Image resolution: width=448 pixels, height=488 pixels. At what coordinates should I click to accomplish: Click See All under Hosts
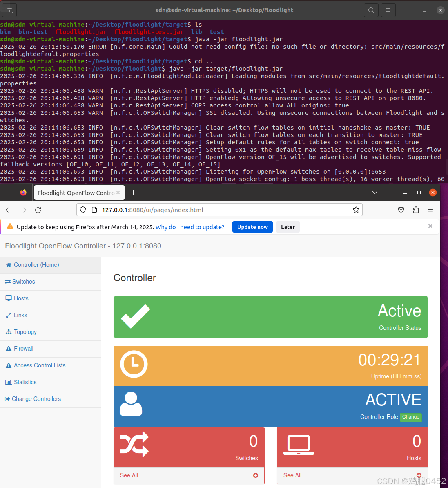(292, 476)
